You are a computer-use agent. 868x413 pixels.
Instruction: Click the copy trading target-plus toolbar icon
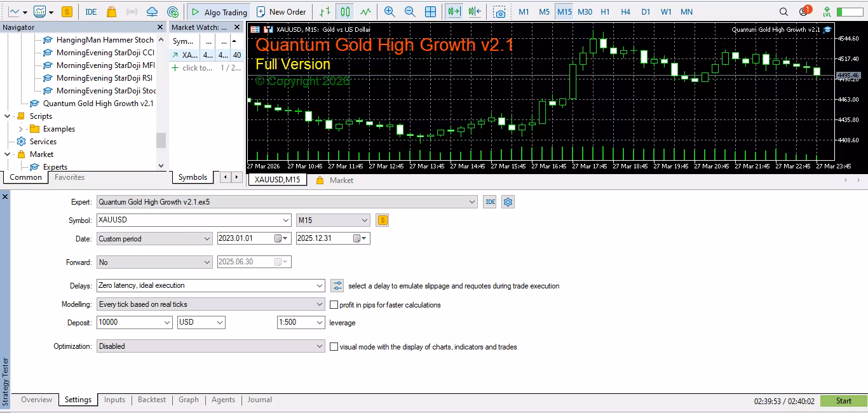point(172,11)
